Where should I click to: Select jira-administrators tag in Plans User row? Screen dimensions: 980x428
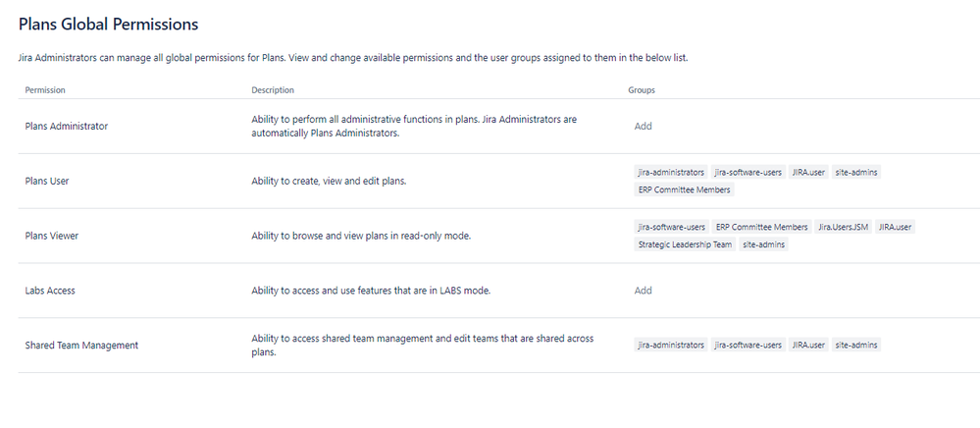(x=671, y=172)
